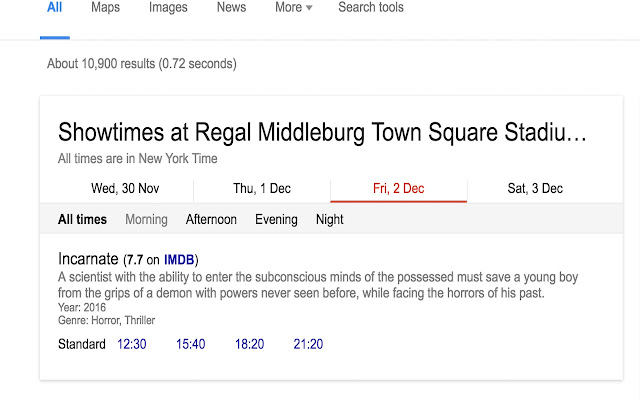The height and width of the screenshot is (400, 640).
Task: Select Fri, 2 Dec date tab
Action: [398, 188]
